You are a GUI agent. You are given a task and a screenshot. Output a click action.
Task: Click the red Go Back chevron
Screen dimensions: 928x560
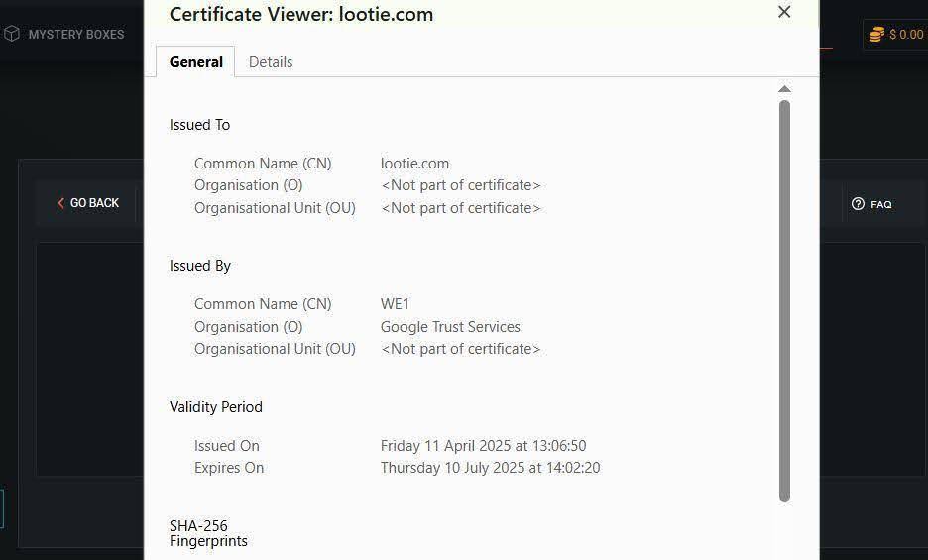click(x=60, y=203)
